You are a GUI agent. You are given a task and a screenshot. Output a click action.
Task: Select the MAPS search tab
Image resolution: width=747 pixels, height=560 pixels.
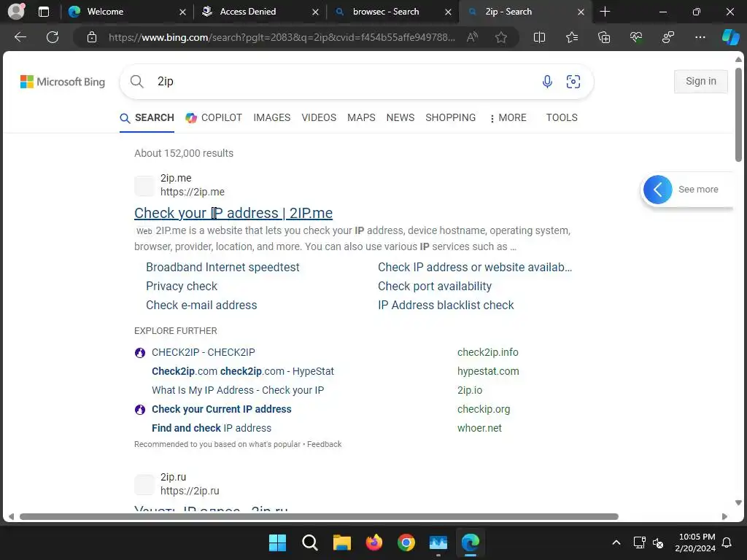(x=361, y=117)
